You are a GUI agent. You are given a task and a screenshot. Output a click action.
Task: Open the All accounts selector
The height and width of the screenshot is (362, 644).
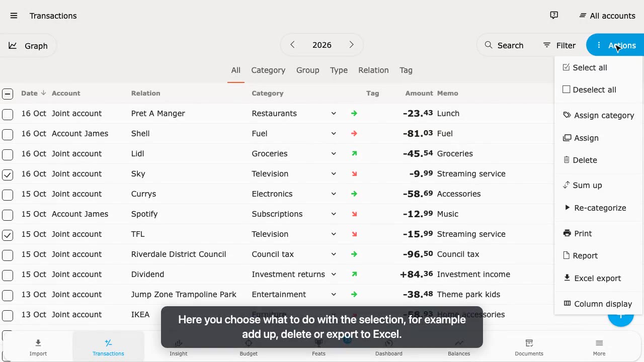[x=607, y=16]
